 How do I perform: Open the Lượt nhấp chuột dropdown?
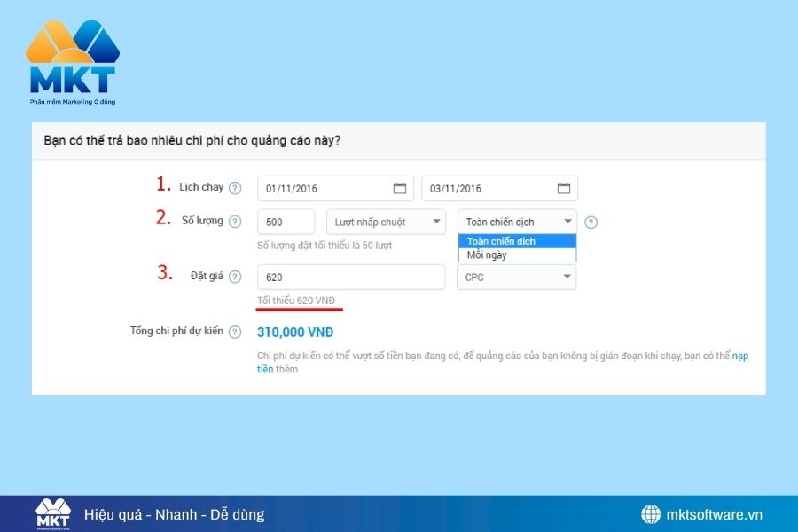385,221
